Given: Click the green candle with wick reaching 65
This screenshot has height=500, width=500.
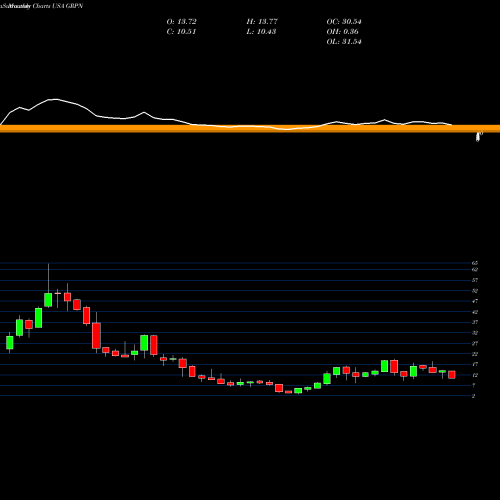Looking at the screenshot, I should pyautogui.click(x=48, y=300).
